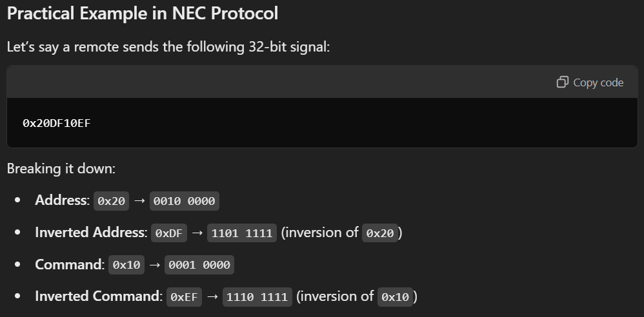This screenshot has width=644, height=317.
Task: Click the Copy code text label
Action: [x=598, y=82]
